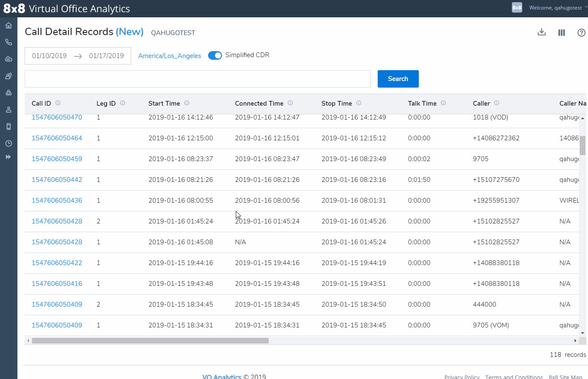The image size is (588, 379).
Task: Click the info icon beside Call ID
Action: [58, 103]
